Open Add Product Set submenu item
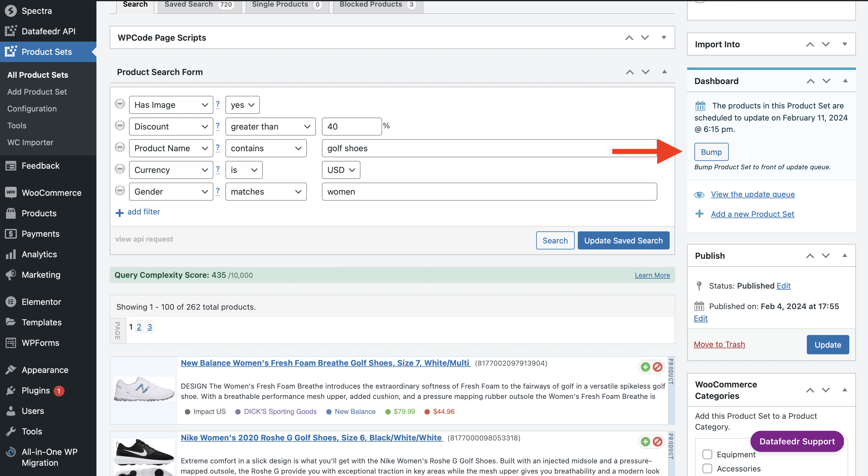Screen dimensions: 868x476 (x=37, y=92)
